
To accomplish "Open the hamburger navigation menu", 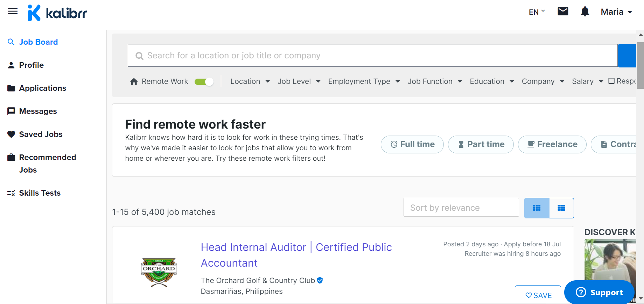I will (x=13, y=12).
